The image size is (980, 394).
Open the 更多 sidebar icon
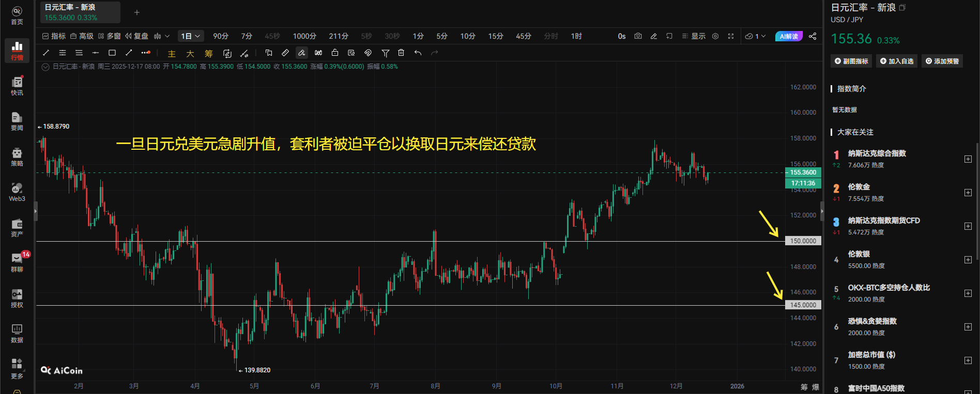17,369
